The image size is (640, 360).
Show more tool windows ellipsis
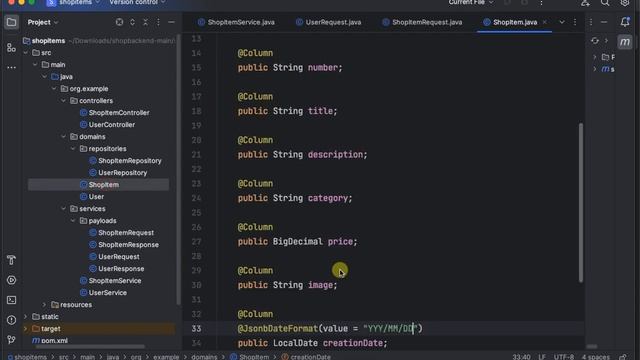click(11, 67)
